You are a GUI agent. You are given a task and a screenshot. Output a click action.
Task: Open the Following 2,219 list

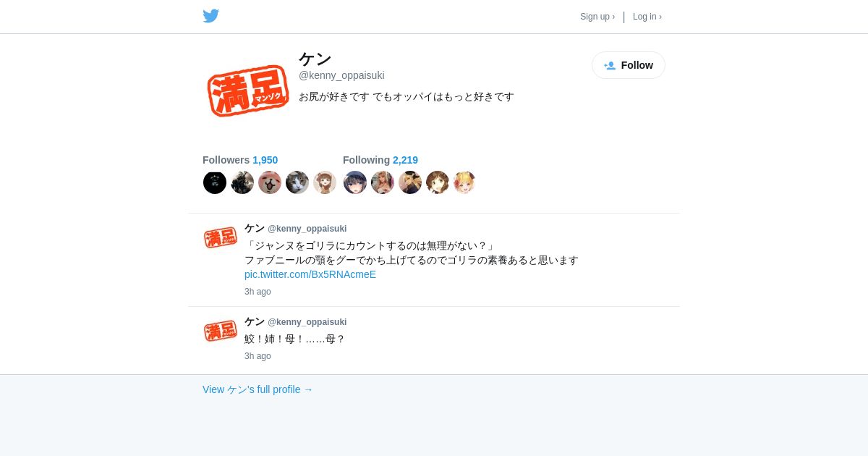tap(380, 160)
